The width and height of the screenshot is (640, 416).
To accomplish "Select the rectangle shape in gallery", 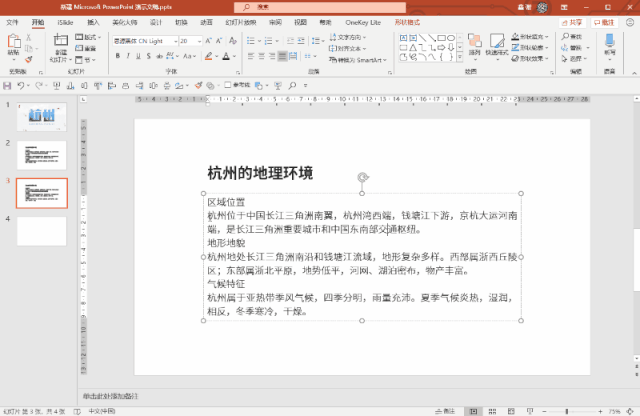I will click(442, 38).
